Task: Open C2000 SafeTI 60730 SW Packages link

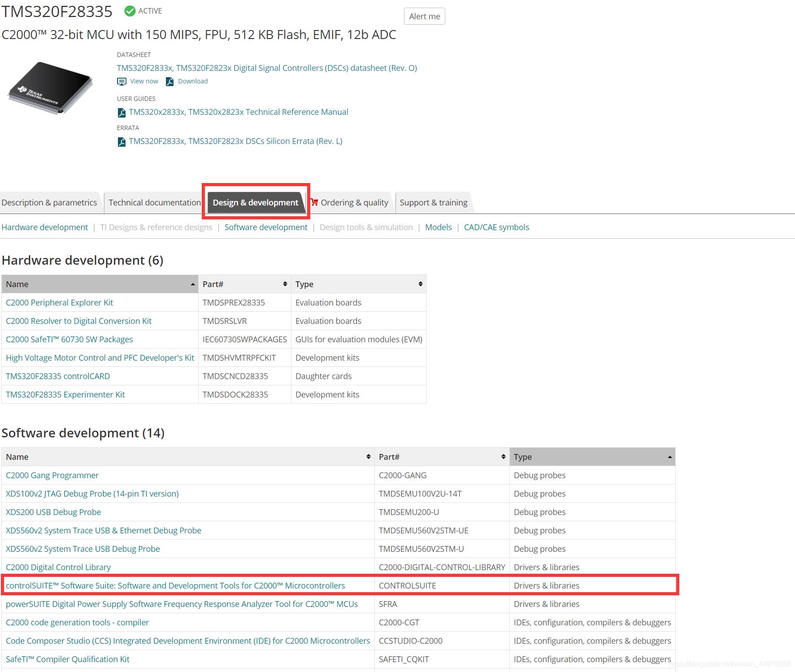Action: (70, 340)
